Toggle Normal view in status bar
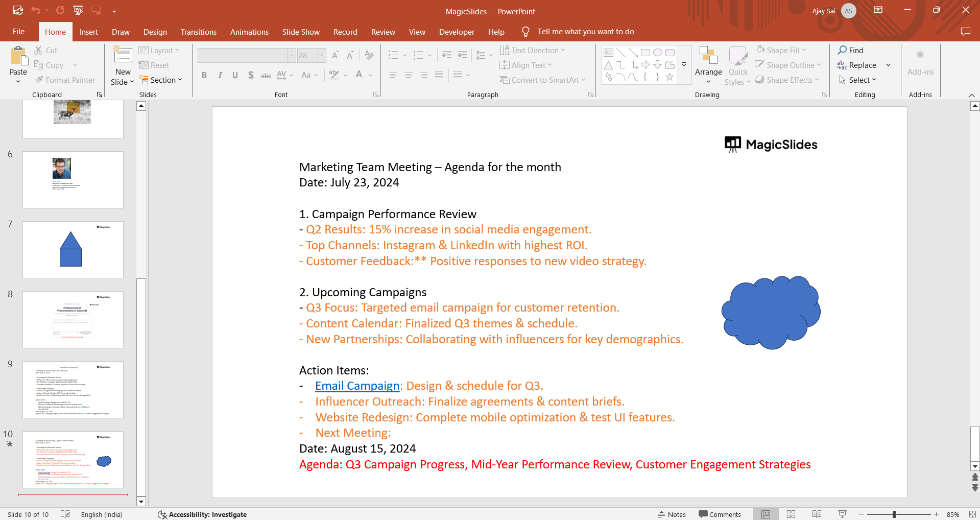Viewport: 980px width, 520px height. 766,514
